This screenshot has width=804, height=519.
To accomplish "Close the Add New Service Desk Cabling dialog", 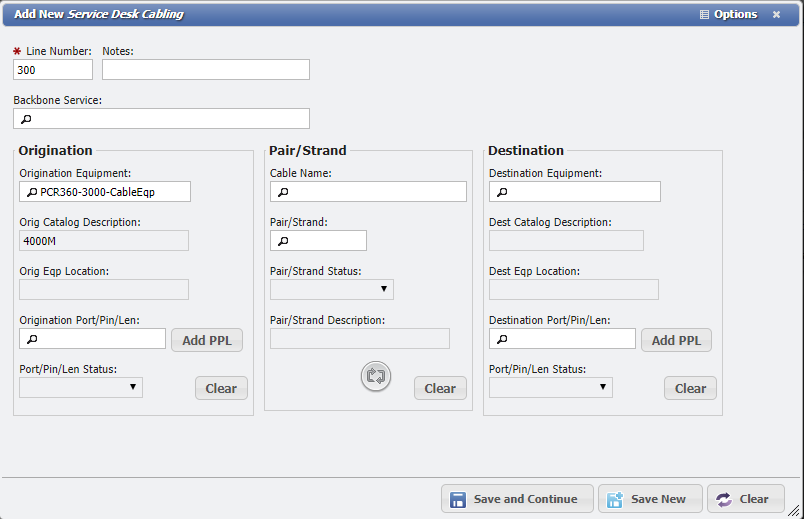I will (x=776, y=15).
